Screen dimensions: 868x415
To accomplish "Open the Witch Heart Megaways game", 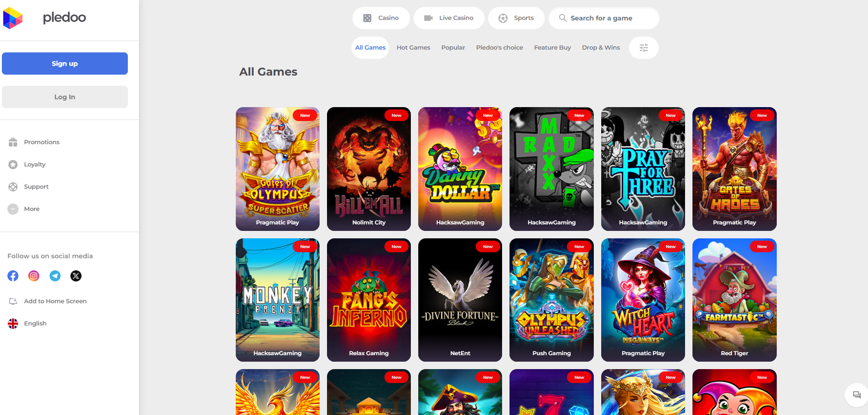I will pos(643,300).
